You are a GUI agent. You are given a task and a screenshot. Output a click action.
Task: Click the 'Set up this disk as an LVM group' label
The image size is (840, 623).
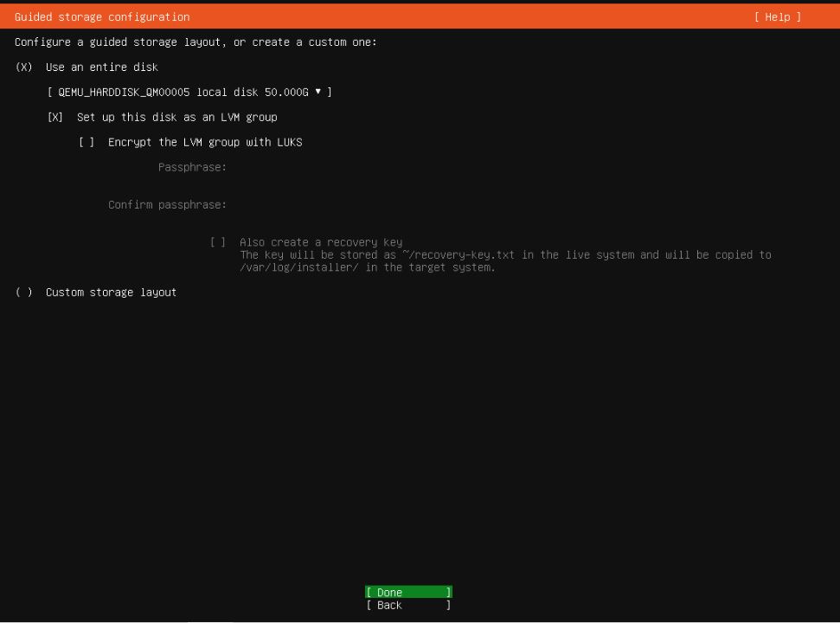point(176,117)
